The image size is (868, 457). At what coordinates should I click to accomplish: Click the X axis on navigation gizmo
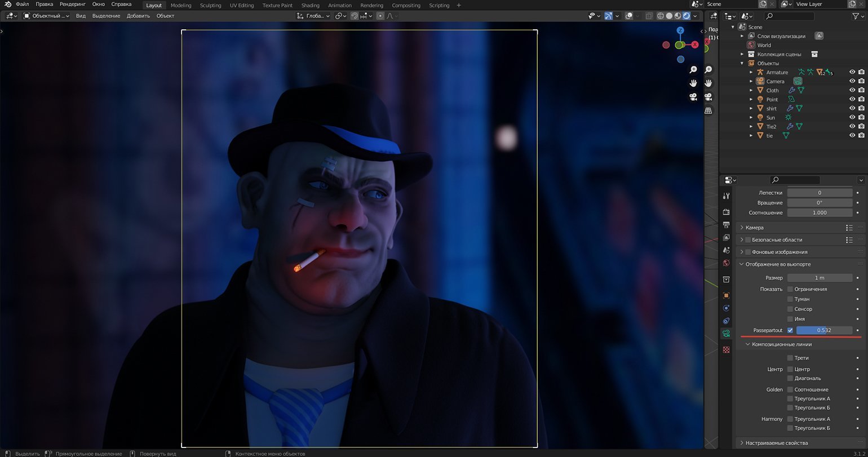pos(695,45)
